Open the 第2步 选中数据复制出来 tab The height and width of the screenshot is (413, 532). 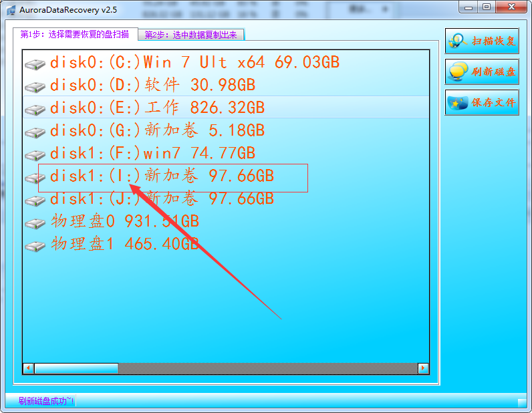pos(191,35)
